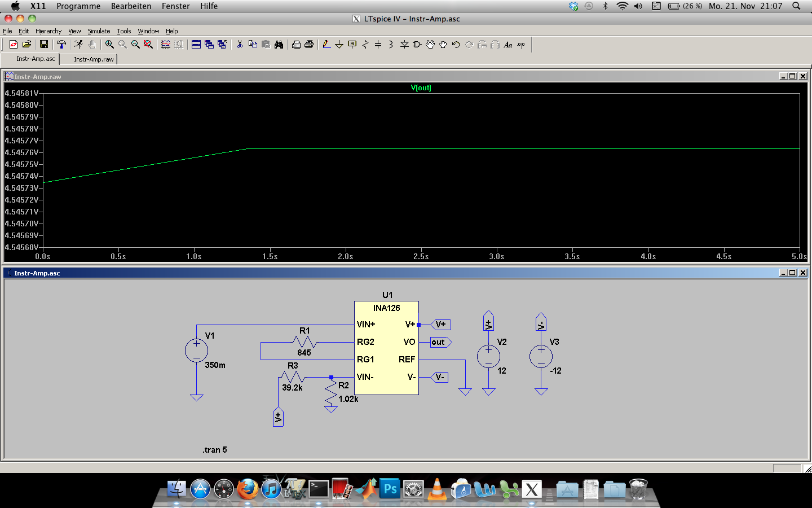Maximize the Instr-Amp.raw plot window
The image size is (812, 508).
coord(792,76)
